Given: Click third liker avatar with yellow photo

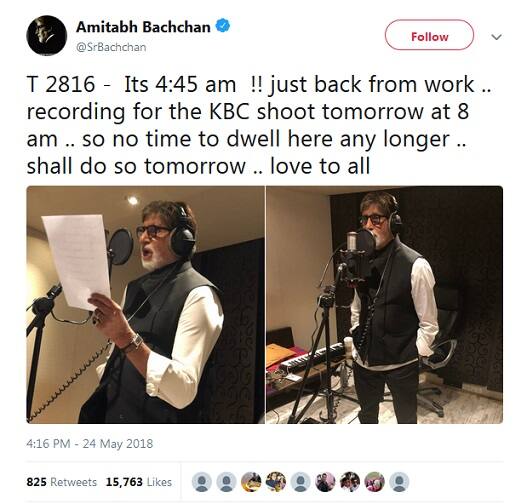Looking at the screenshot, I should point(251,482).
